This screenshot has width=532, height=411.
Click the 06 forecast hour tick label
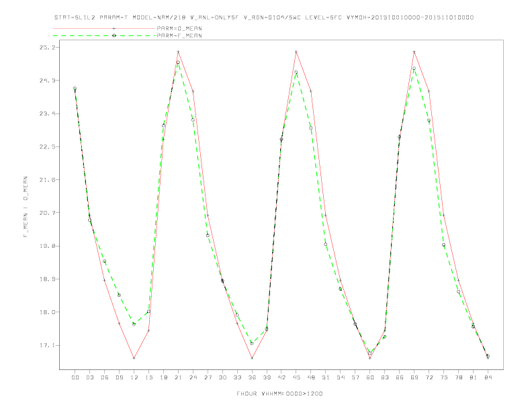105,377
